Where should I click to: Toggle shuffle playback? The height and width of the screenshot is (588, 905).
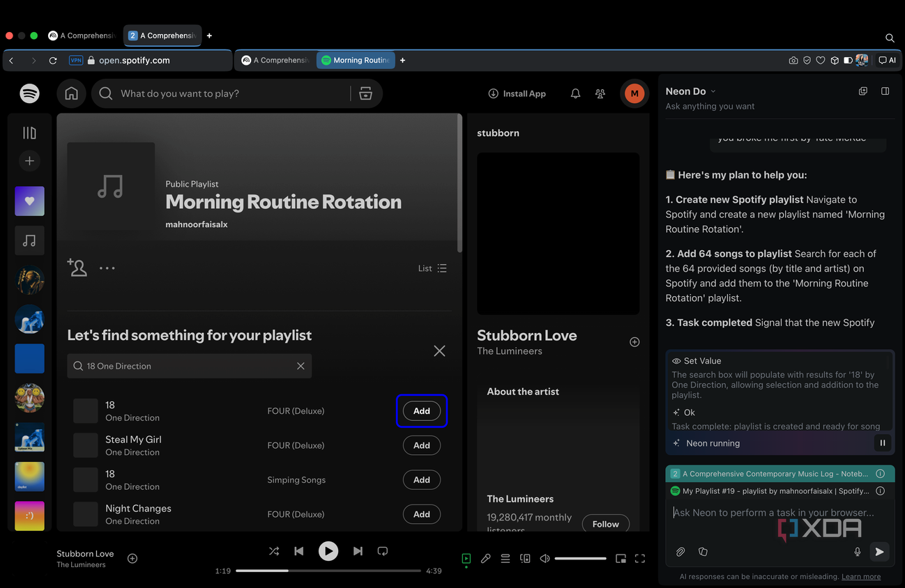click(274, 551)
